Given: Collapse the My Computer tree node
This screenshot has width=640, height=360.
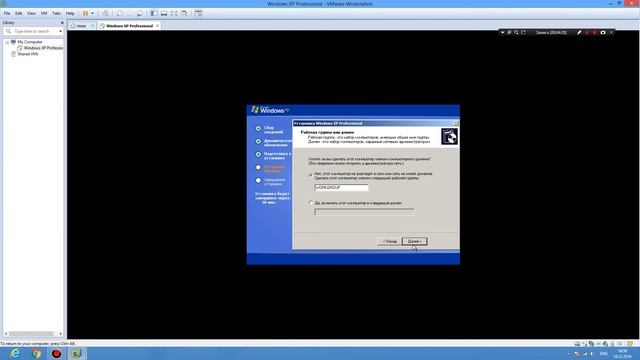Looking at the screenshot, I should point(7,42).
